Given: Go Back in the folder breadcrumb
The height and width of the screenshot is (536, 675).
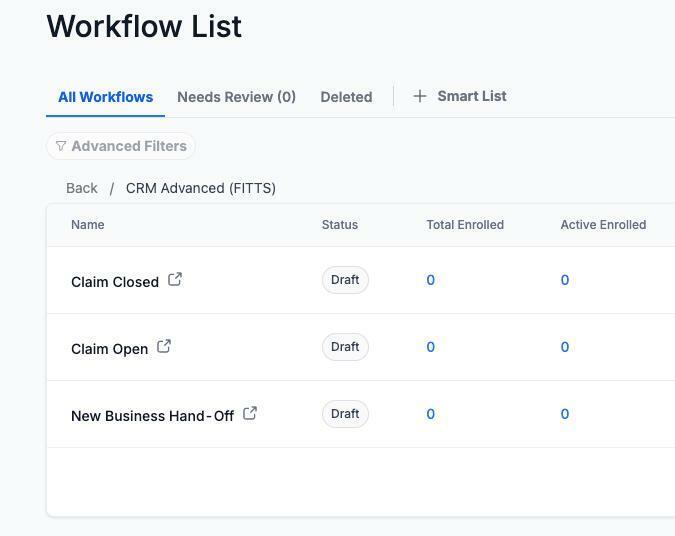Looking at the screenshot, I should pyautogui.click(x=82, y=188).
